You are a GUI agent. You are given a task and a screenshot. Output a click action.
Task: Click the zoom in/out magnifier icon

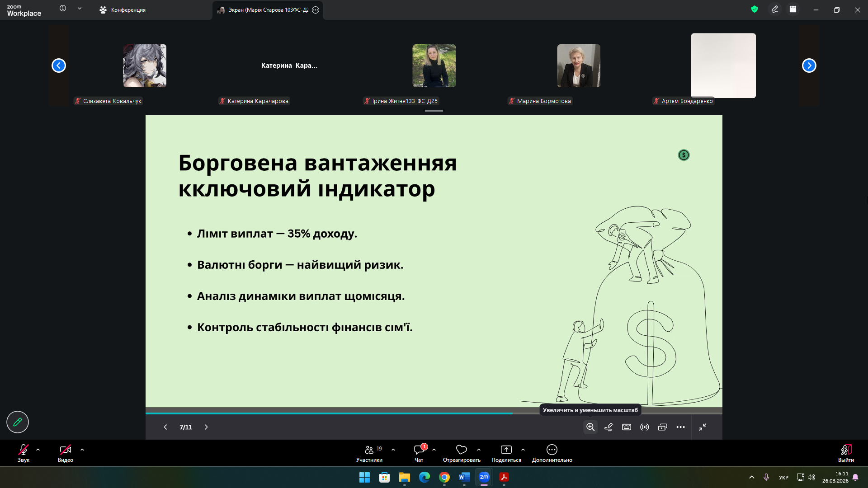[x=590, y=427]
